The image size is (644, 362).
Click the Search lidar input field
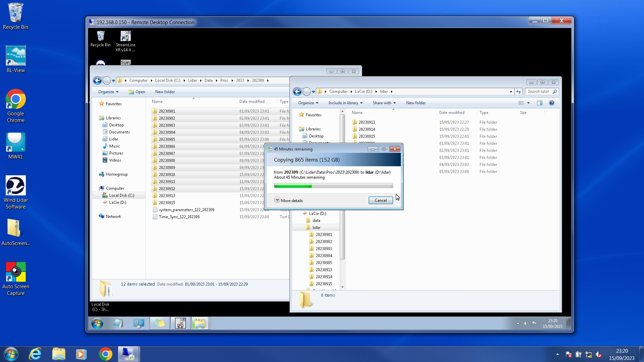point(538,92)
